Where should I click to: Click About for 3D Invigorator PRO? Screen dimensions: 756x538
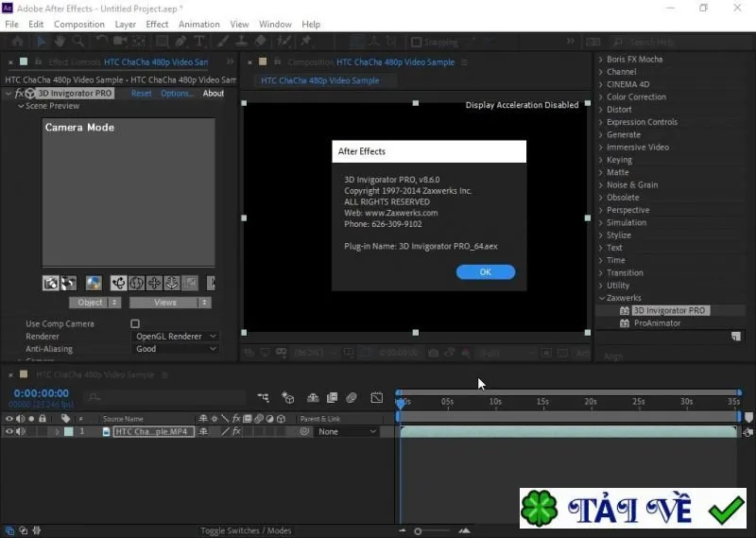click(214, 94)
